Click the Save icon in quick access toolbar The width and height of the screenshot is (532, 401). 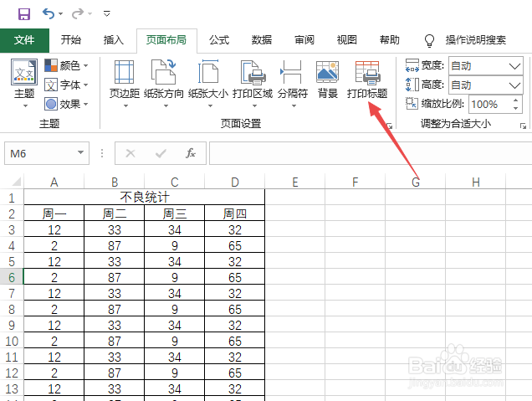pyautogui.click(x=24, y=14)
